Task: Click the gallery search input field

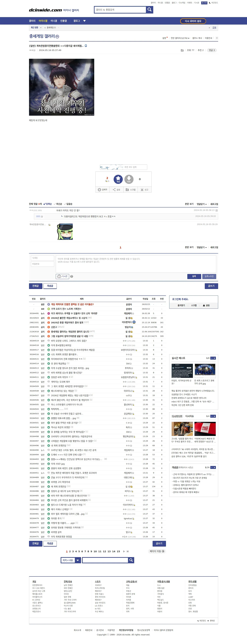Action: (x=120, y=10)
